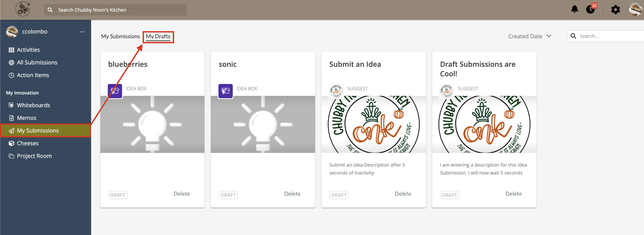Delete the sonic draft

[292, 194]
